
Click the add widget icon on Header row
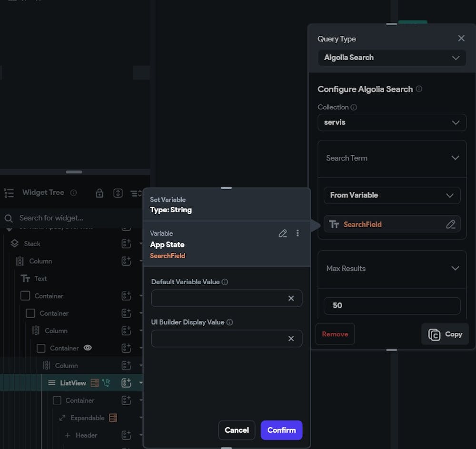click(x=126, y=435)
